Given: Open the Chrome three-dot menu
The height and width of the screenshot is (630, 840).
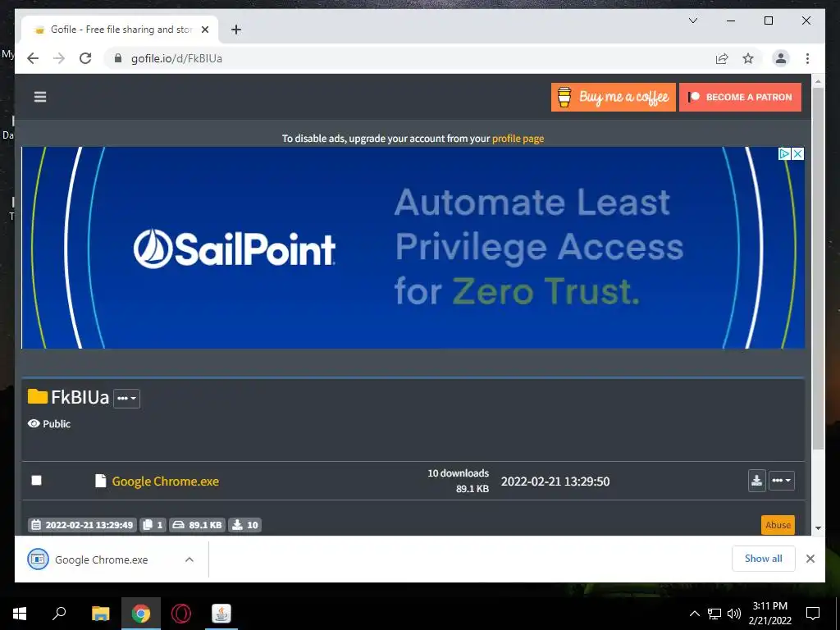Looking at the screenshot, I should pyautogui.click(x=807, y=58).
